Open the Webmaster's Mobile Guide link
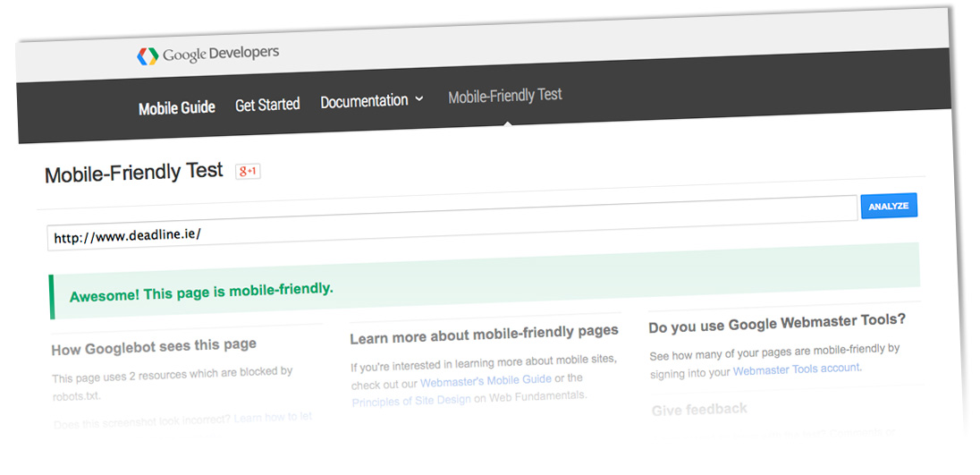This screenshot has height=475, width=980. [486, 380]
